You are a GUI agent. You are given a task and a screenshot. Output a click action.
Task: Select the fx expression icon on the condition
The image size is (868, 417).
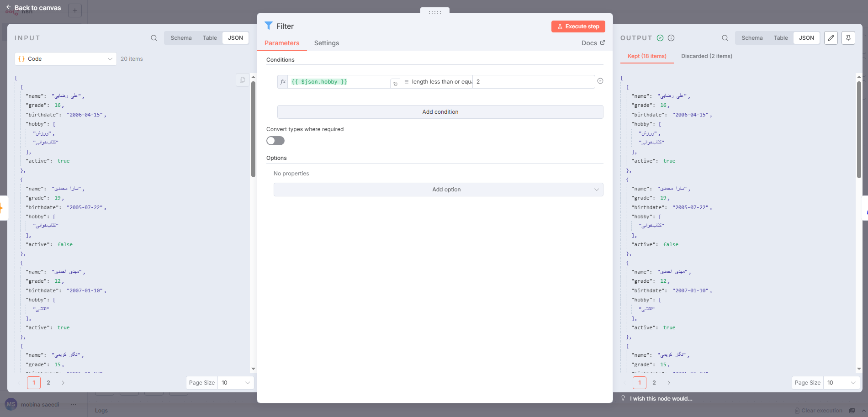(x=283, y=82)
